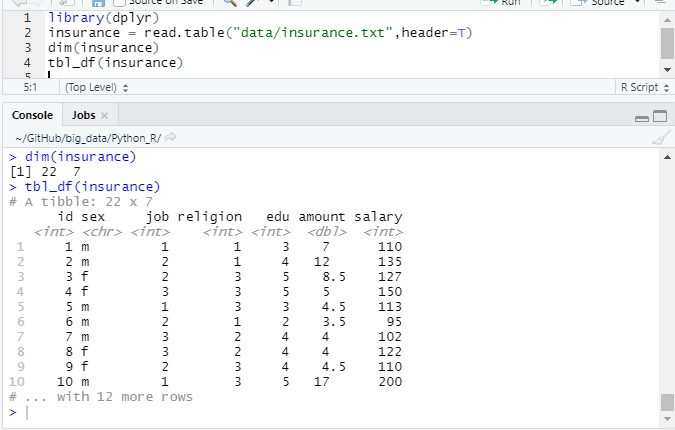Viewport: 675px width, 430px height.
Task: Switch to the Jobs tab
Action: (x=84, y=115)
